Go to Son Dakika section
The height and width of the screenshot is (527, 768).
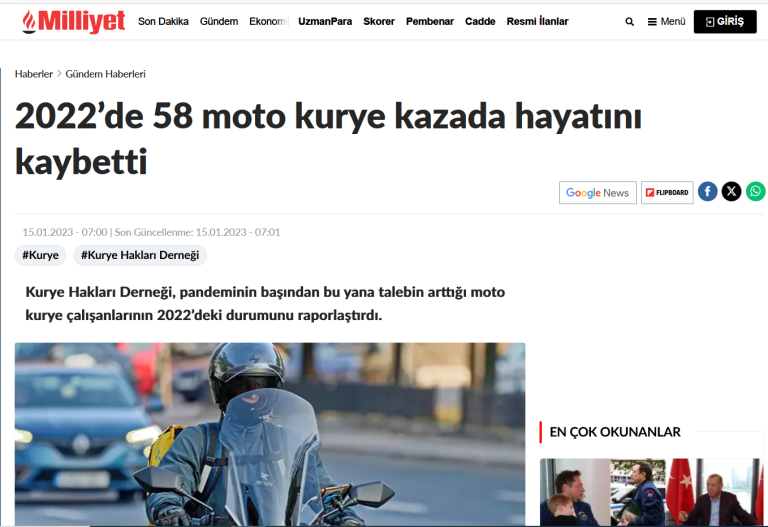tap(163, 22)
